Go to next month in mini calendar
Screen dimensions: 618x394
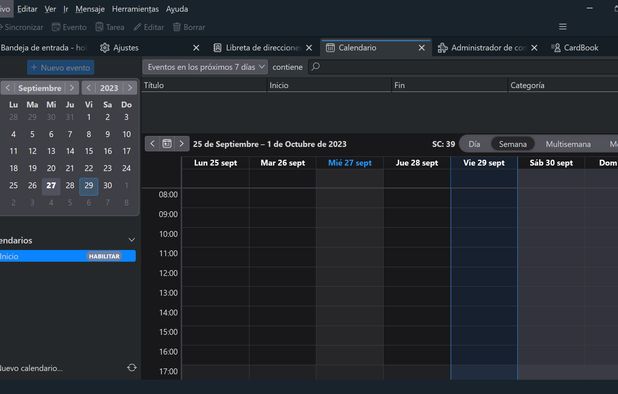(72, 88)
